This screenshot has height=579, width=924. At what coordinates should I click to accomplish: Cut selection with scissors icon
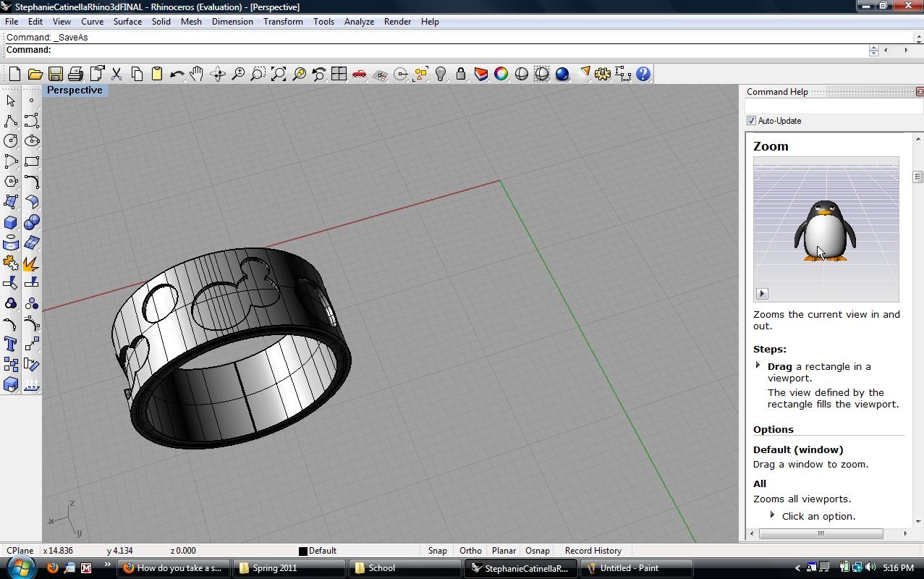[x=116, y=74]
